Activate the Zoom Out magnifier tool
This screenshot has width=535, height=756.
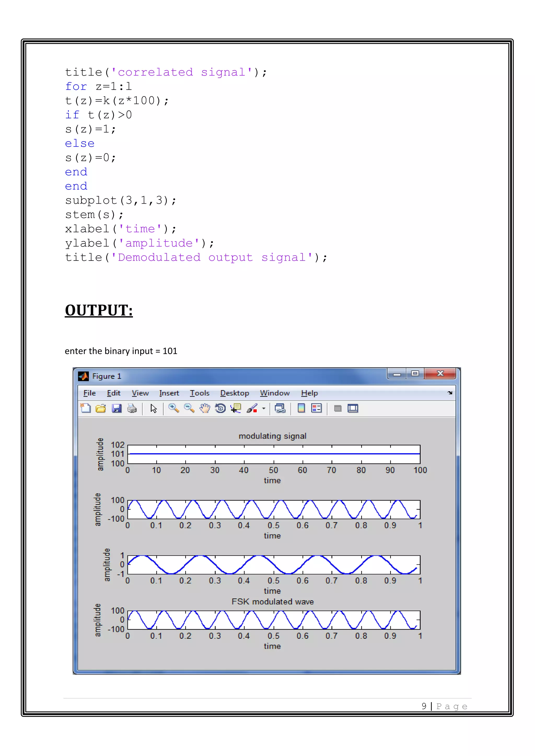click(x=189, y=408)
